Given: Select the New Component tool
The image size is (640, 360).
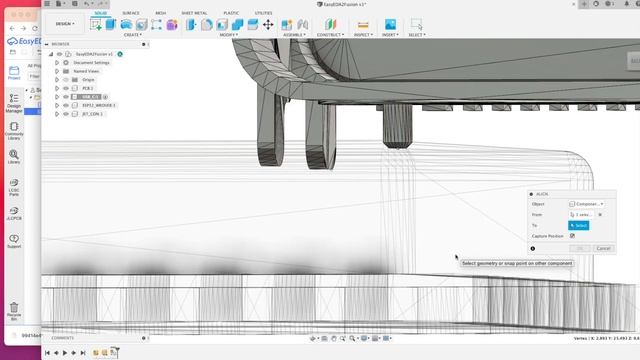Looking at the screenshot, I should click(287, 24).
